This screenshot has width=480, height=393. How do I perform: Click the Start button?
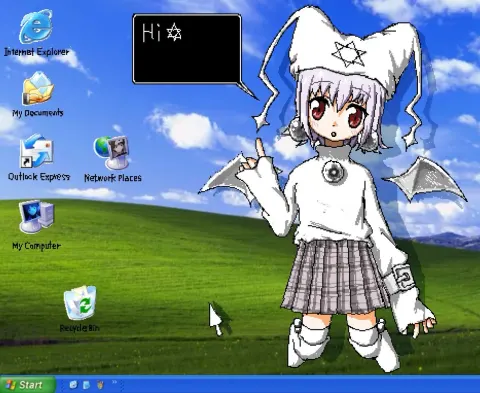(x=27, y=385)
